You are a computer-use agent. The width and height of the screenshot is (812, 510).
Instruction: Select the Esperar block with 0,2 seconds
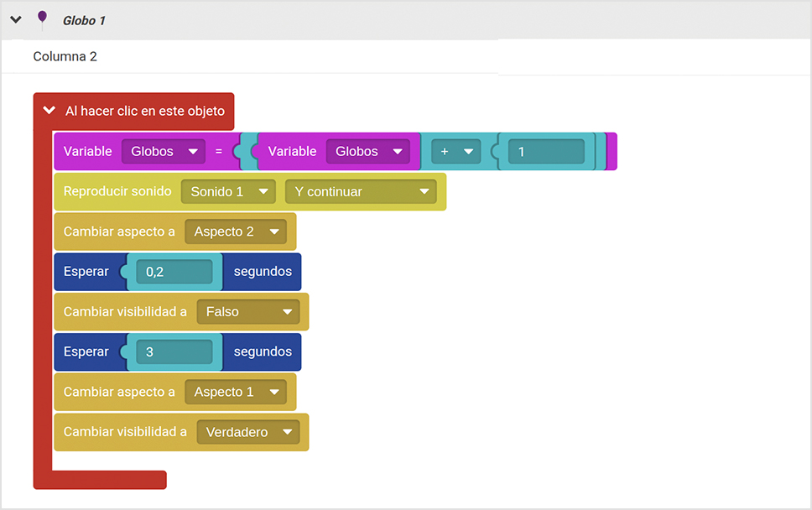tap(178, 272)
